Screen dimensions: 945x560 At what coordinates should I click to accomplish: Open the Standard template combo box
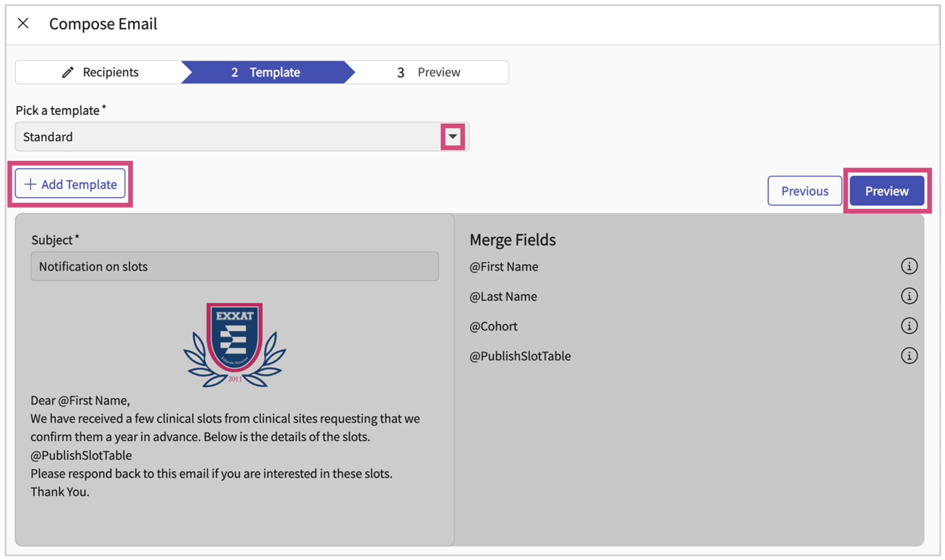[x=228, y=137]
